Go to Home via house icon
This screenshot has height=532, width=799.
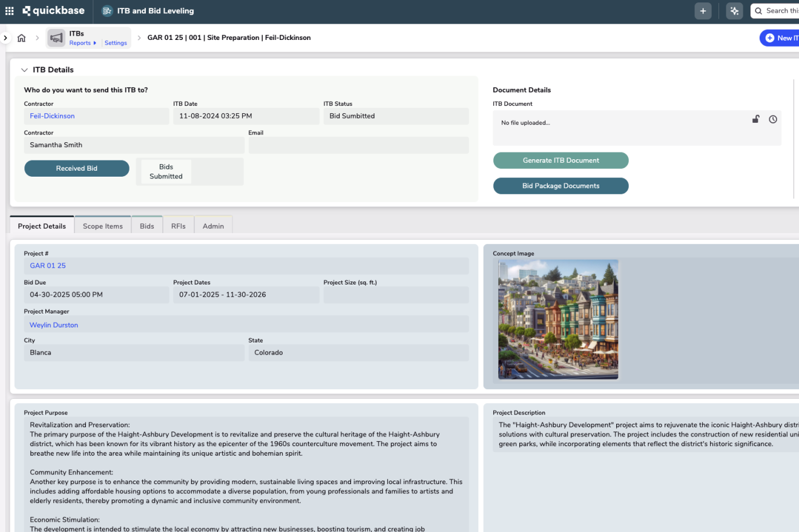coord(21,38)
